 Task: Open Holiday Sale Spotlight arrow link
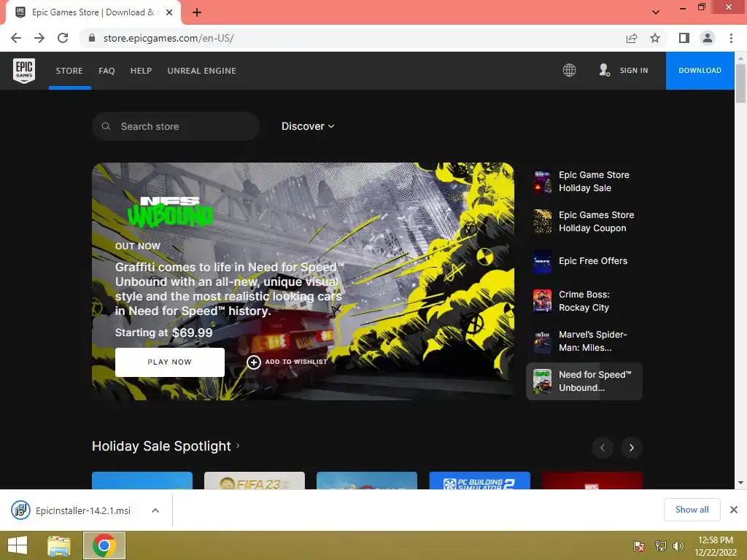point(238,446)
